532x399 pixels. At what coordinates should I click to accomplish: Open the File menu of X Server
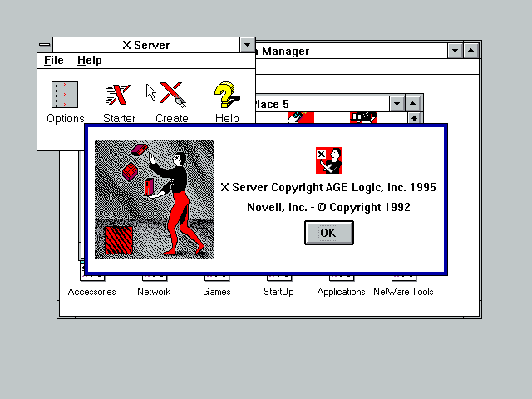pyautogui.click(x=53, y=61)
